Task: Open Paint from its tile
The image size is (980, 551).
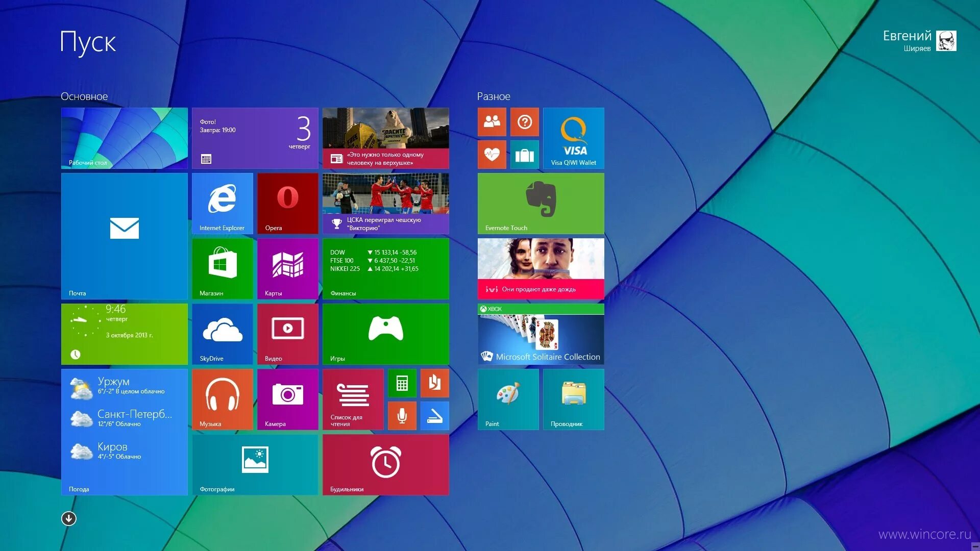Action: pyautogui.click(x=508, y=399)
